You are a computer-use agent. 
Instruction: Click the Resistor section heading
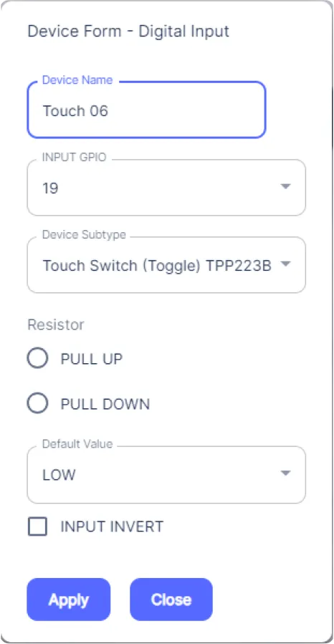[x=56, y=325]
